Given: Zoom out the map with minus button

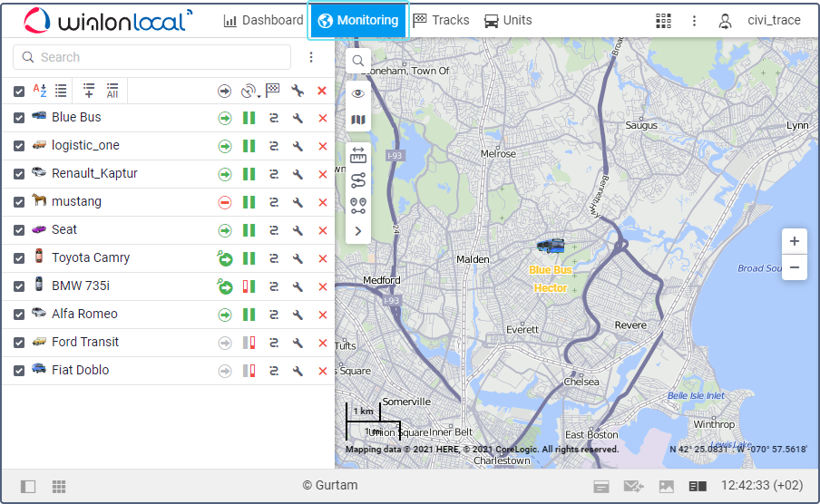Looking at the screenshot, I should (795, 267).
